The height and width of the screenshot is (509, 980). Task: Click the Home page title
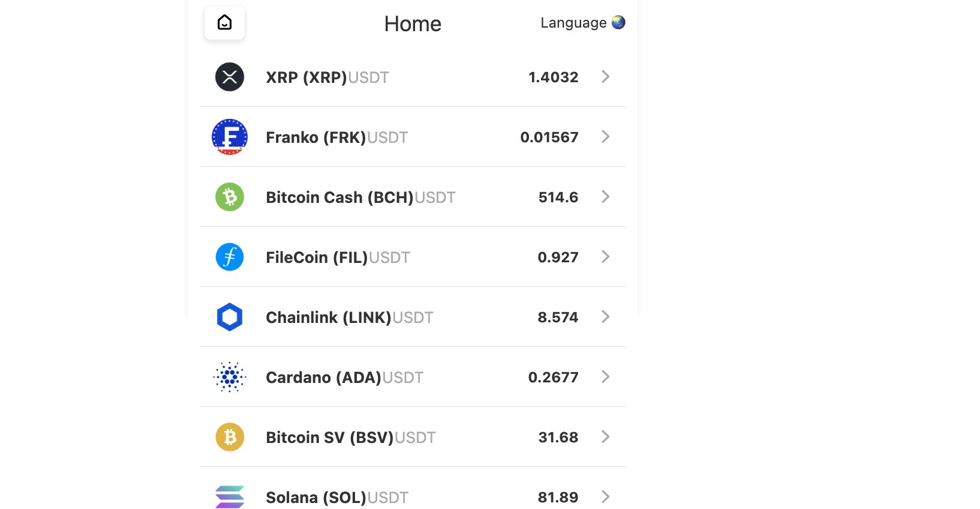(x=413, y=24)
